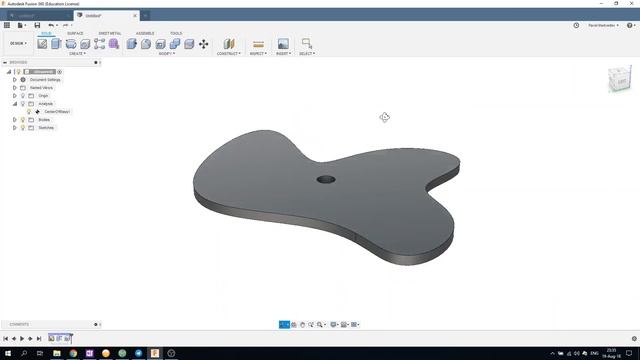
Task: Open the Zoom options in navigation bar
Action: pos(322,324)
